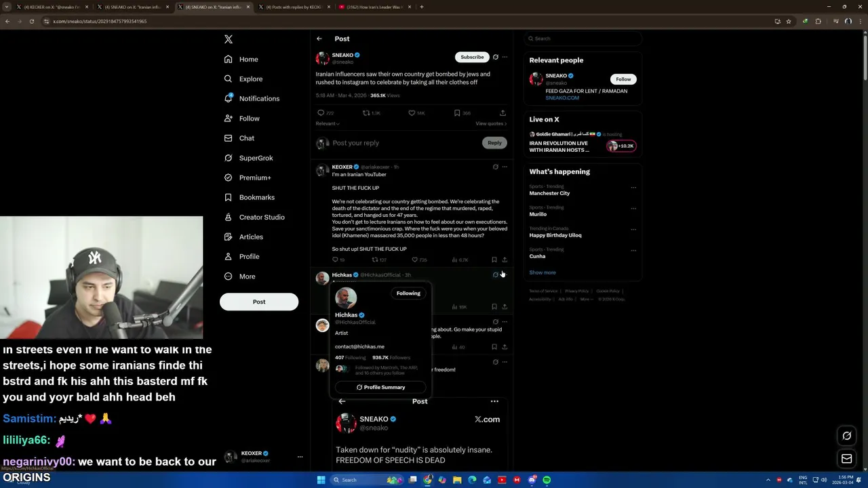Reload the page in the browser
The width and height of the screenshot is (868, 488).
(x=31, y=21)
